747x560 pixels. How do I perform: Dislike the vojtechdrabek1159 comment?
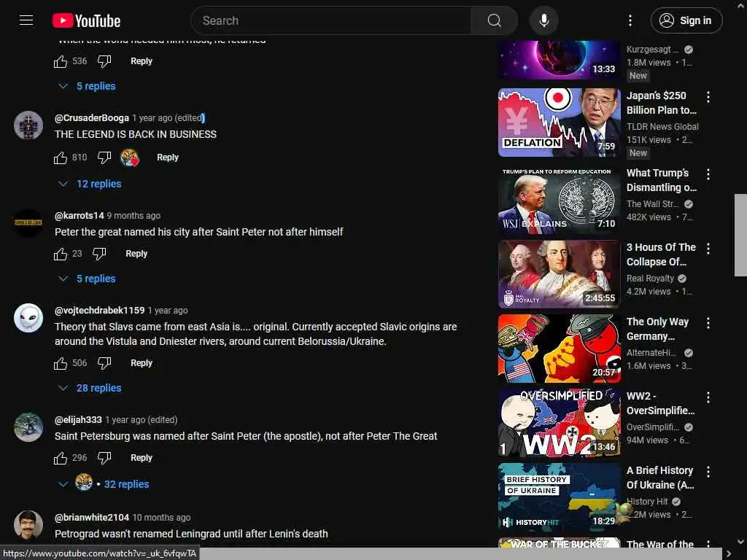point(104,363)
